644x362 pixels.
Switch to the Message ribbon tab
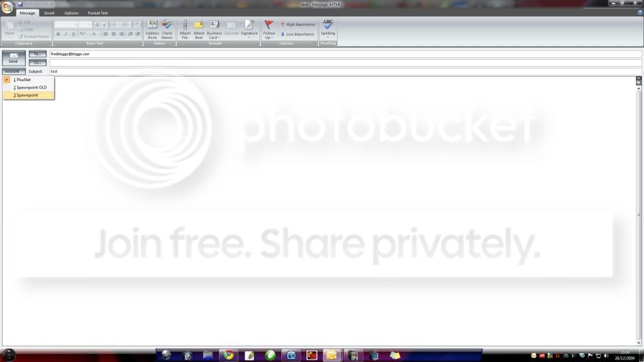point(28,13)
